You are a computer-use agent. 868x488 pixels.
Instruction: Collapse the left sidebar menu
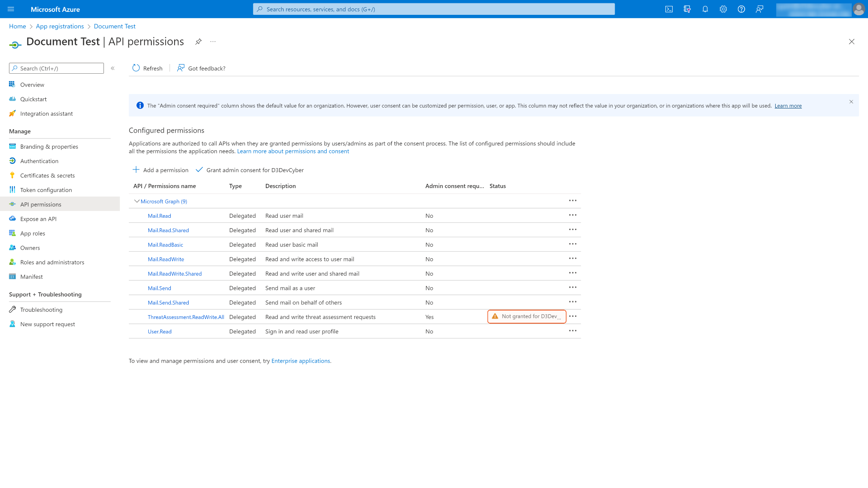(113, 68)
